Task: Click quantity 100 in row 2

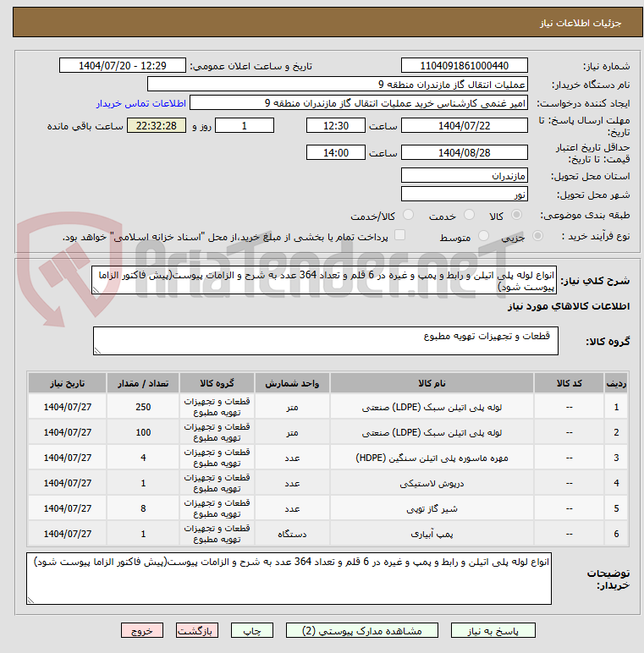Action: [143, 433]
